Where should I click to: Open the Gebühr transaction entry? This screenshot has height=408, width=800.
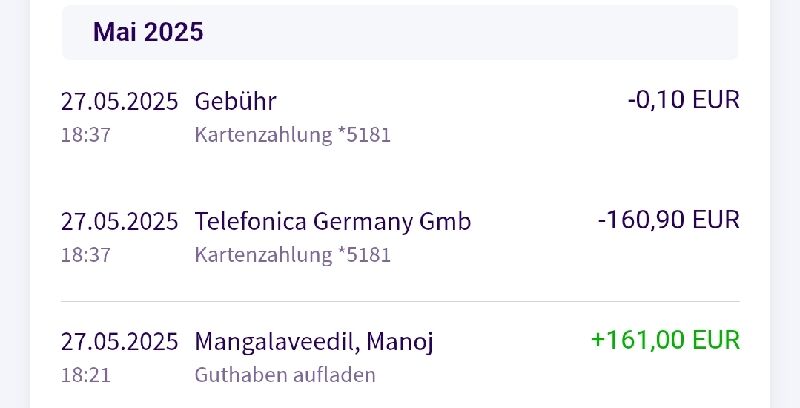click(400, 117)
